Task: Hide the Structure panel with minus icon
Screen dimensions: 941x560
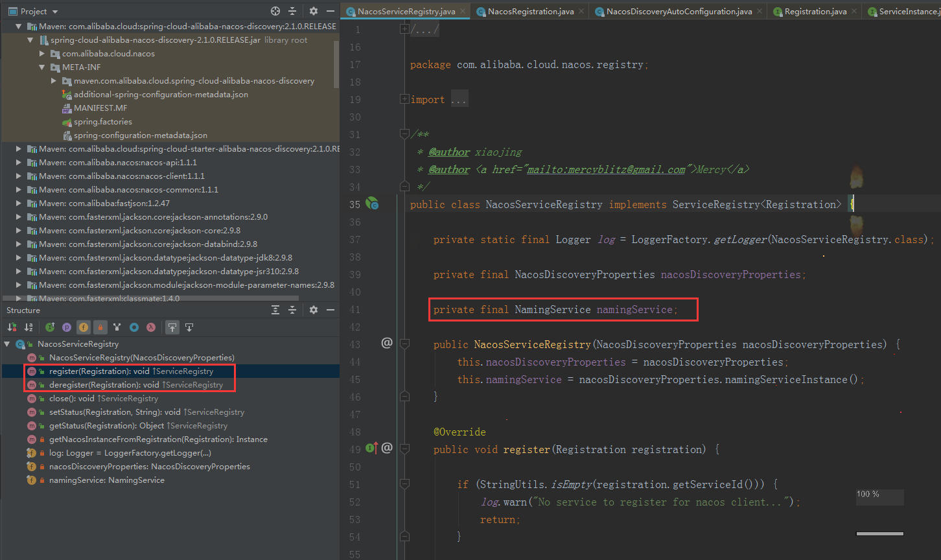Action: coord(330,310)
